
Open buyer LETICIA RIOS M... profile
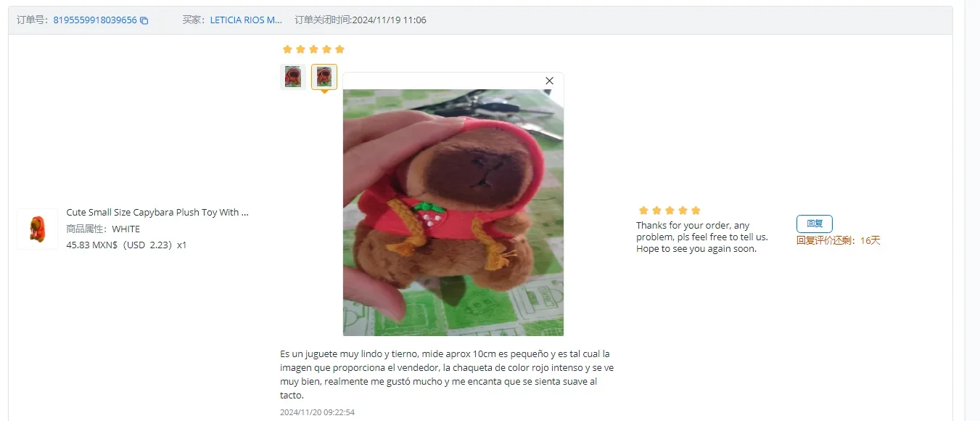(x=247, y=20)
